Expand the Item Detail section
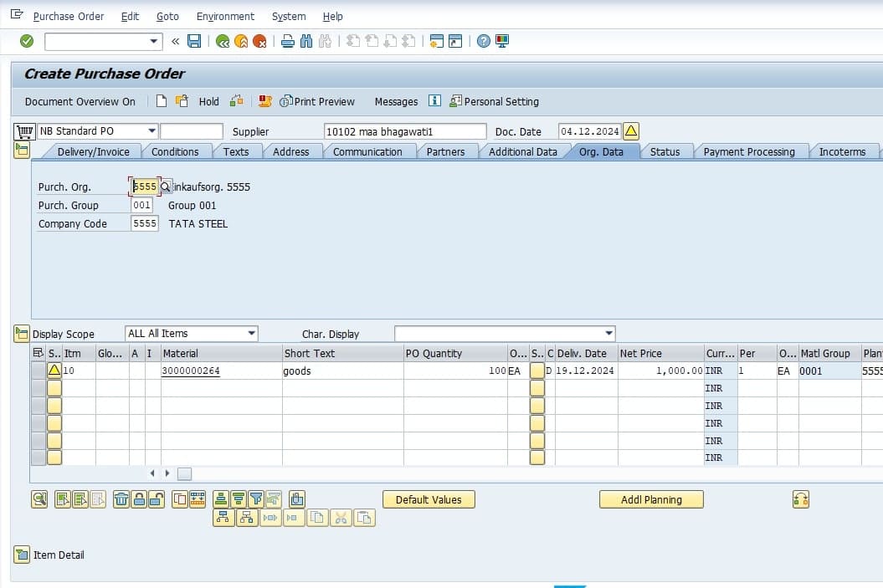This screenshot has width=883, height=588. pos(22,555)
